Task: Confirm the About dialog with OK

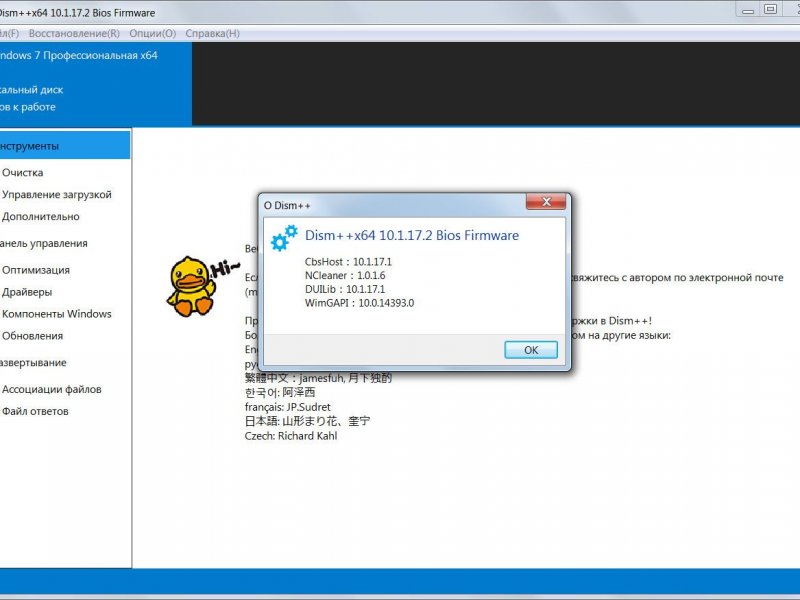Action: click(x=531, y=350)
